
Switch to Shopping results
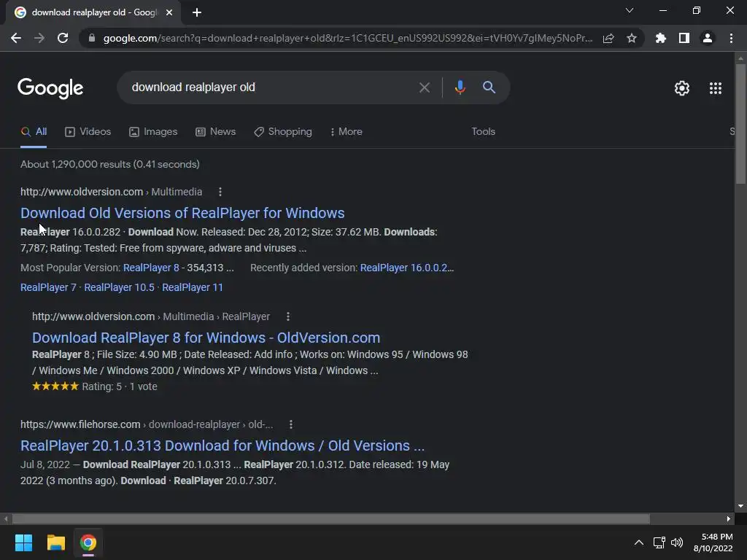coord(283,132)
